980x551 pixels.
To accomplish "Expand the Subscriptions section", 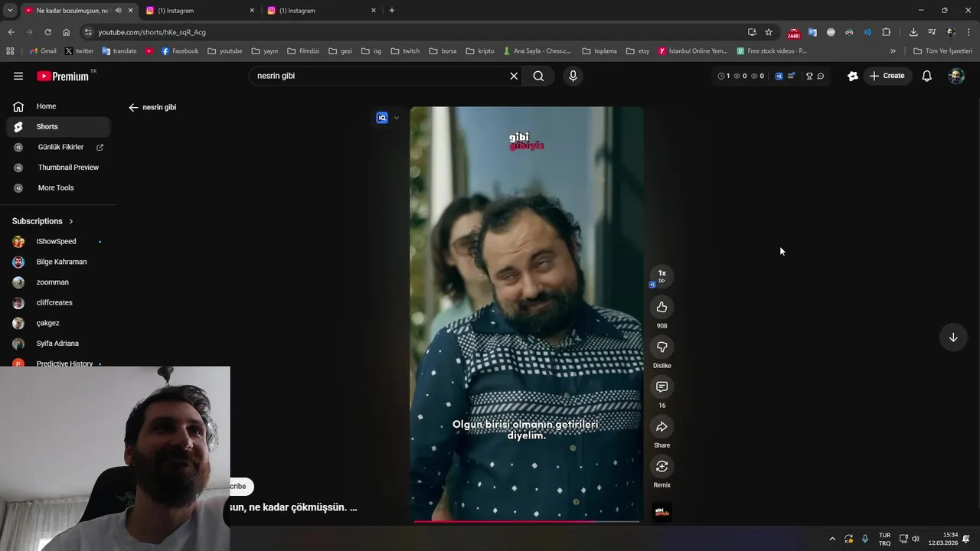I will [x=43, y=221].
